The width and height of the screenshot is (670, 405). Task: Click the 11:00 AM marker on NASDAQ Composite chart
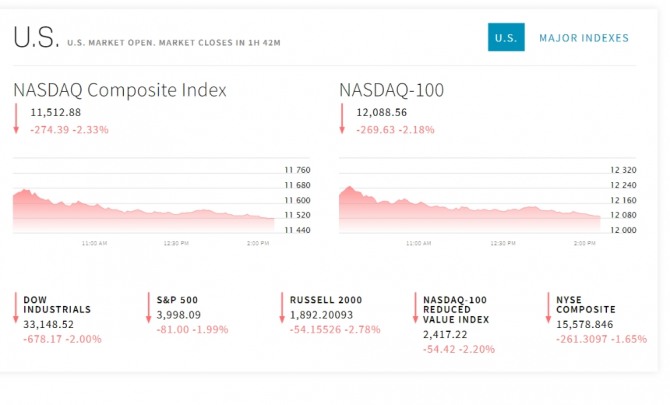[x=94, y=243]
